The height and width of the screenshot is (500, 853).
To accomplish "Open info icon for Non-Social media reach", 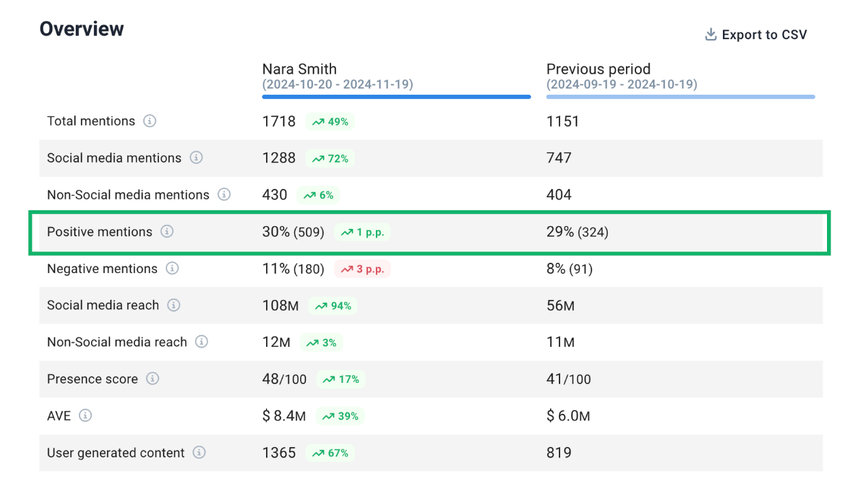I will [202, 342].
